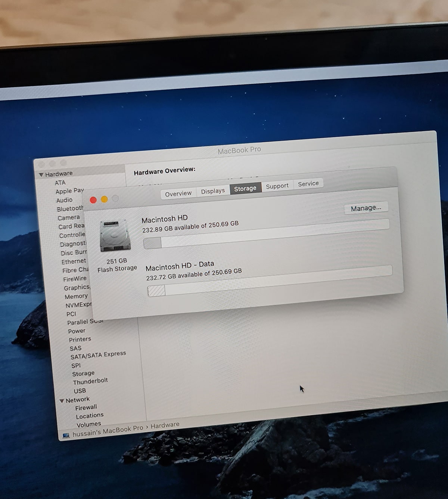Collapse the Network tree section

point(62,401)
